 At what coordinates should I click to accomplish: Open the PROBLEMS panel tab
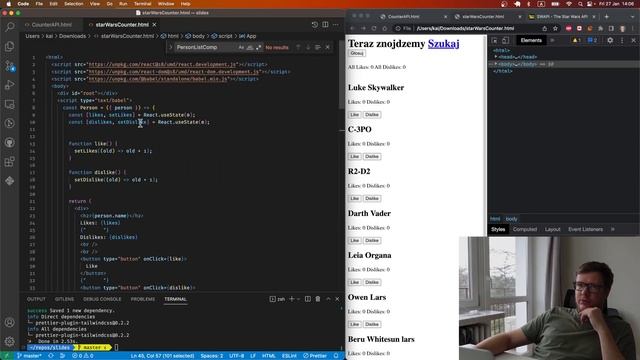[x=143, y=299]
